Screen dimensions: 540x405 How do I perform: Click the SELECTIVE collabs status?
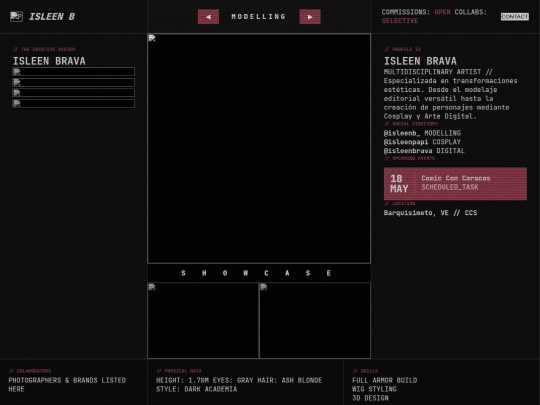(x=400, y=21)
